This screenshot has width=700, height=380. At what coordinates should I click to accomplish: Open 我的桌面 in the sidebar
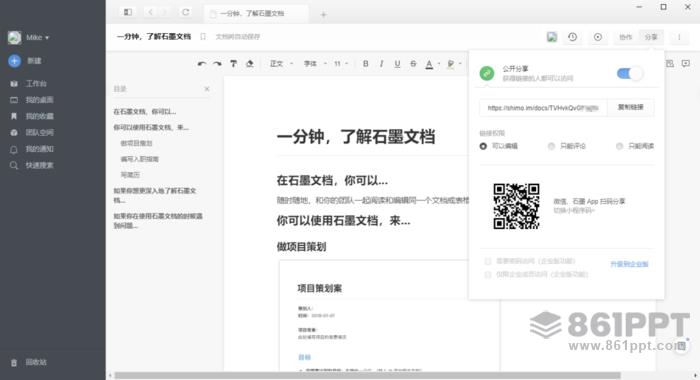[x=39, y=100]
